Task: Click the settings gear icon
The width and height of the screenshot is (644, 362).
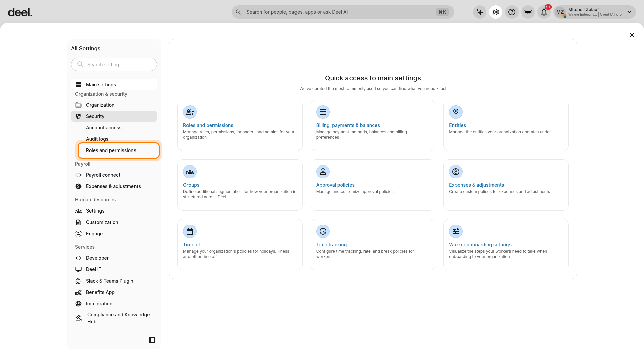Action: 496,12
